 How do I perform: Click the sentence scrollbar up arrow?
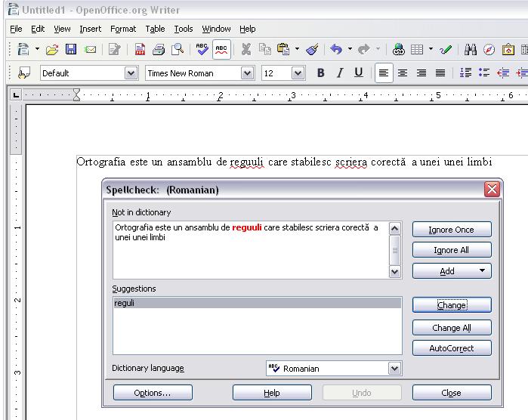tap(394, 229)
